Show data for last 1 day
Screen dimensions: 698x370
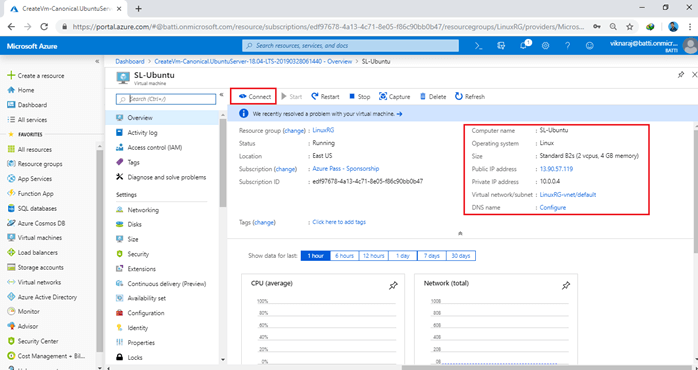pos(402,256)
